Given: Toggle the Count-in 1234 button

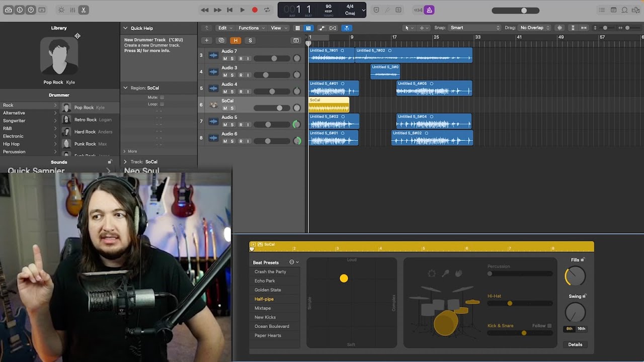Looking at the screenshot, I should point(418,10).
